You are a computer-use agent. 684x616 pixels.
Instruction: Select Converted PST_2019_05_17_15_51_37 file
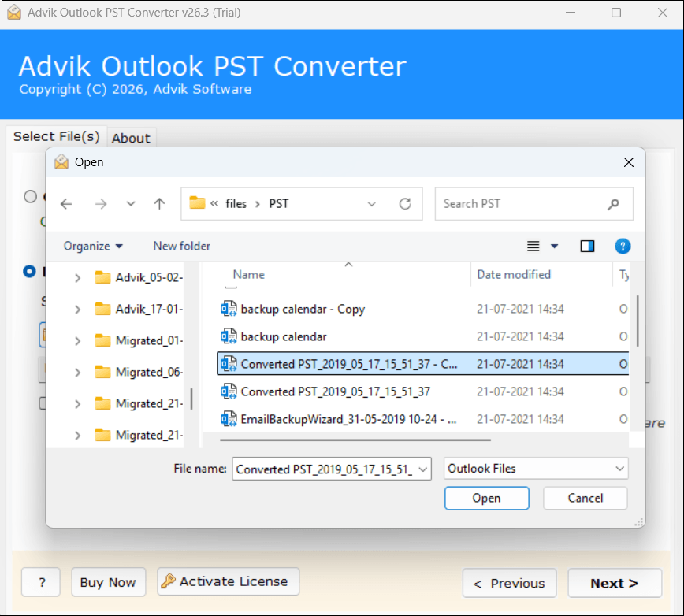pos(423,391)
